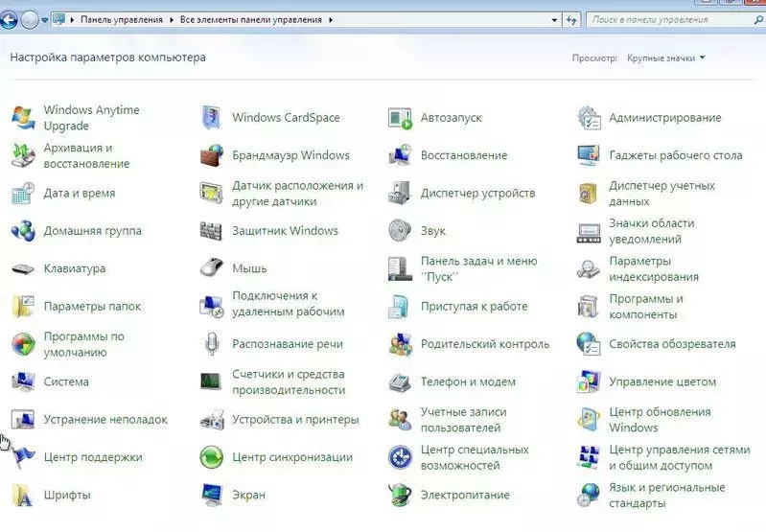Image resolution: width=766 pixels, height=532 pixels.
Task: Open the Брандмауэр Windows icon
Action: click(212, 155)
